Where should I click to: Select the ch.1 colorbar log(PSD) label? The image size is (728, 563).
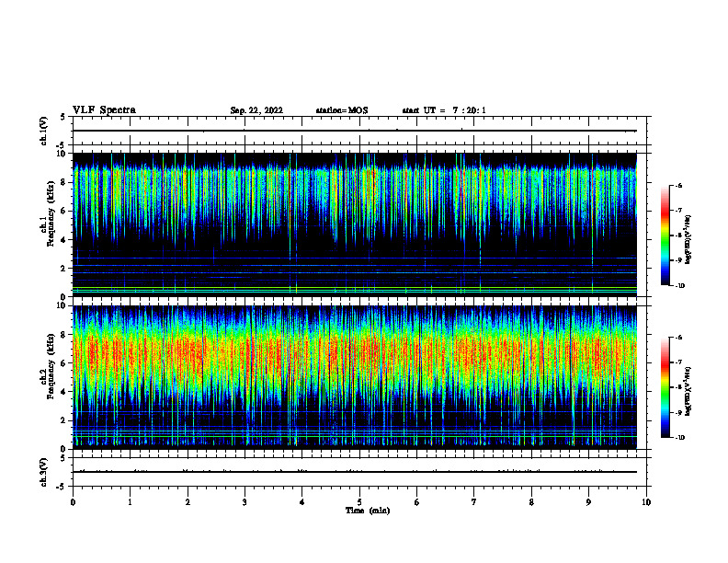[x=688, y=240]
